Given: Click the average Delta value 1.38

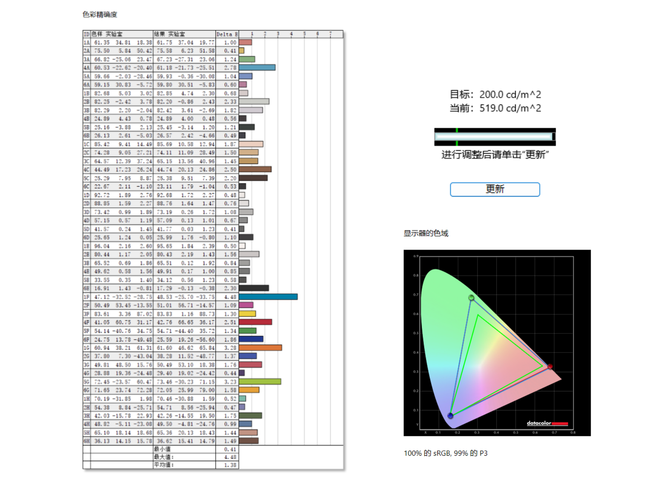Looking at the screenshot, I should click(x=230, y=465).
